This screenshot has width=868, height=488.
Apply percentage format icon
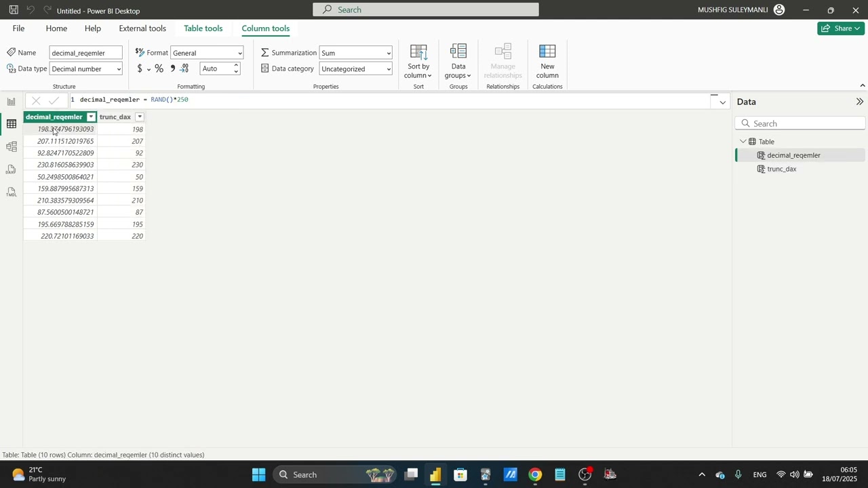click(x=159, y=68)
